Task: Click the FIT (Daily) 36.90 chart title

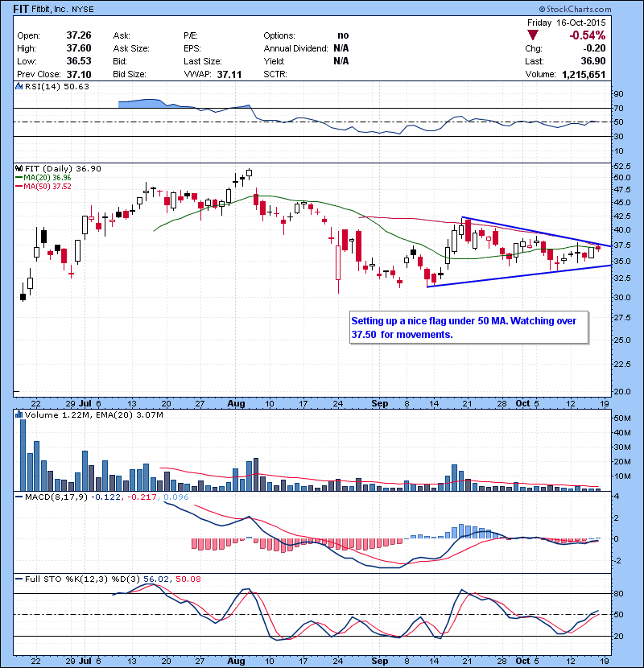Action: 63,169
